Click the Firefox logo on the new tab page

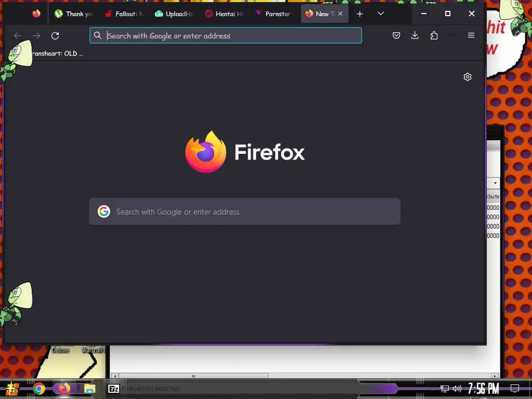pyautogui.click(x=206, y=152)
